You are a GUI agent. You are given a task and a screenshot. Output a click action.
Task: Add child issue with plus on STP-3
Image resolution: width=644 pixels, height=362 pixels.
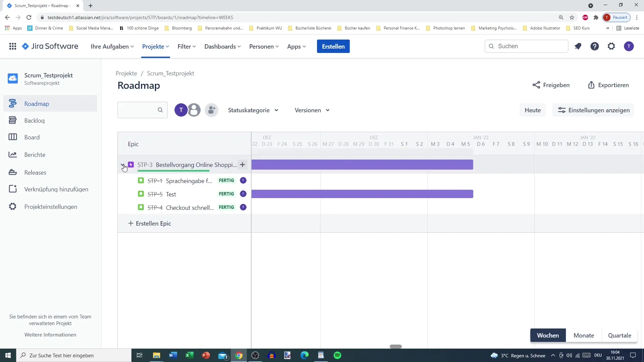coord(243,165)
